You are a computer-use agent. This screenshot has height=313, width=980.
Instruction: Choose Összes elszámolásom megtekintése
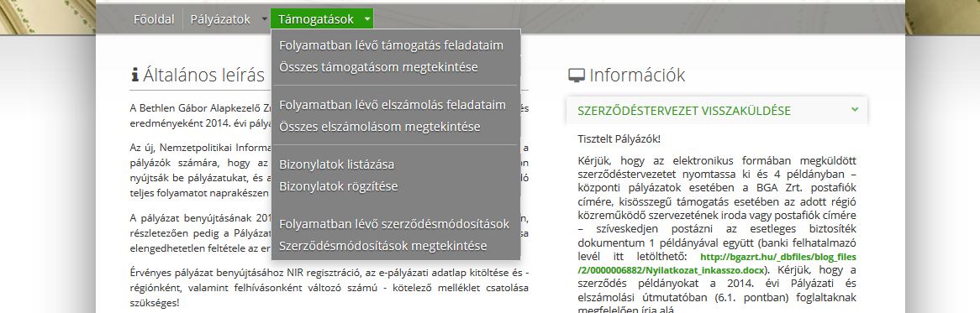[380, 127]
